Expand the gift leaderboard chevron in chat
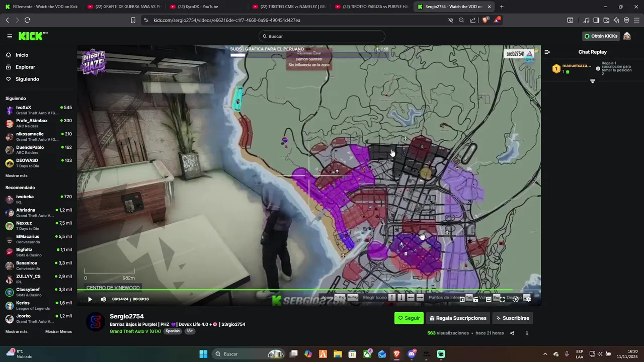The height and width of the screenshot is (362, 644). (592, 81)
